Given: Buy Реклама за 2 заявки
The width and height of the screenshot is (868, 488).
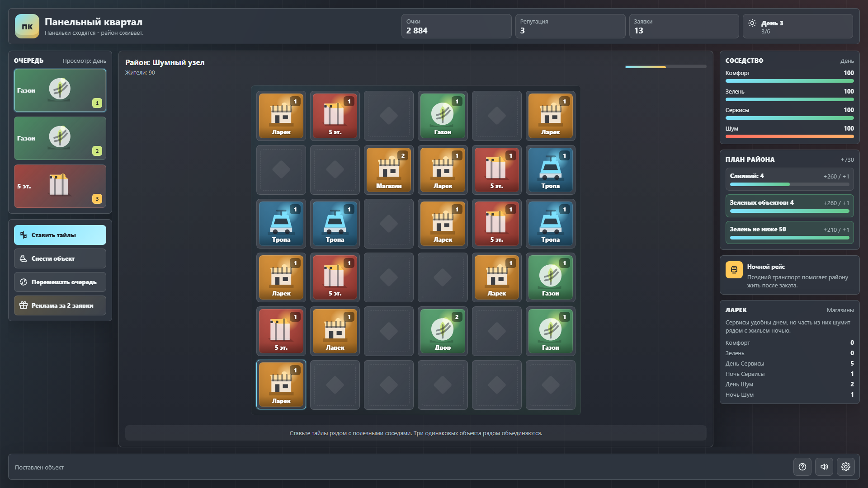Looking at the screenshot, I should (60, 305).
